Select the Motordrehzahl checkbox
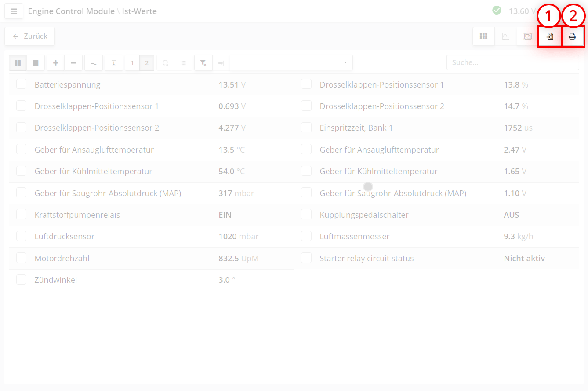Image resolution: width=588 pixels, height=391 pixels. tap(22, 258)
